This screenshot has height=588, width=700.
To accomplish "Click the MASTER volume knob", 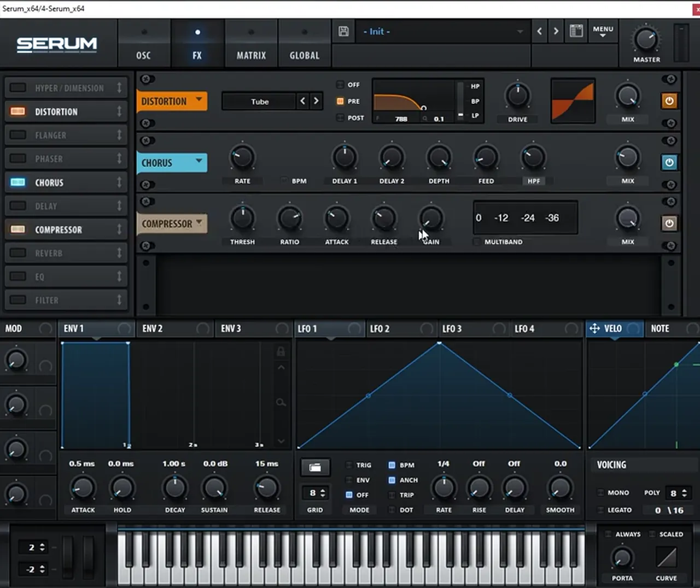I will (646, 39).
